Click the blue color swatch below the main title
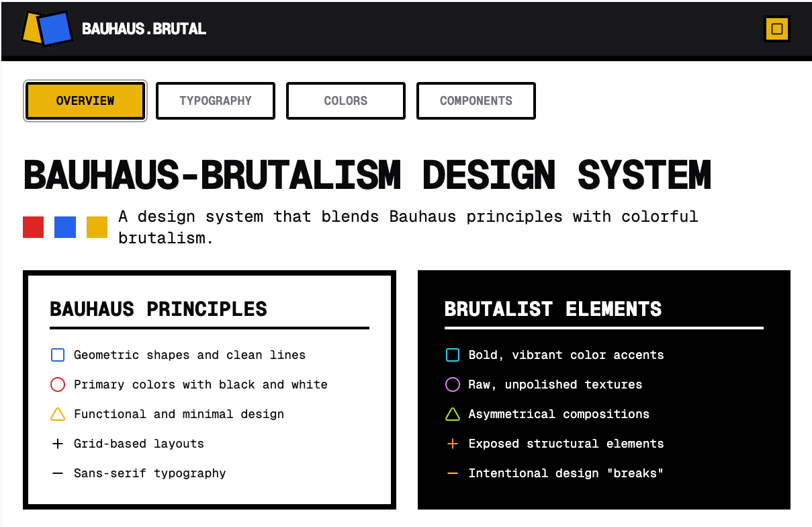This screenshot has height=527, width=812. tap(64, 227)
